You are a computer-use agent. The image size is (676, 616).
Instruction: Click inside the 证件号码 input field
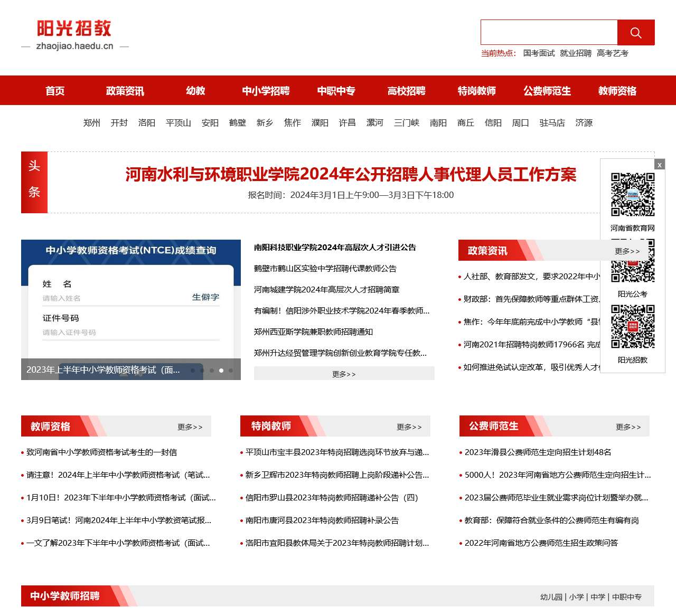click(x=131, y=333)
